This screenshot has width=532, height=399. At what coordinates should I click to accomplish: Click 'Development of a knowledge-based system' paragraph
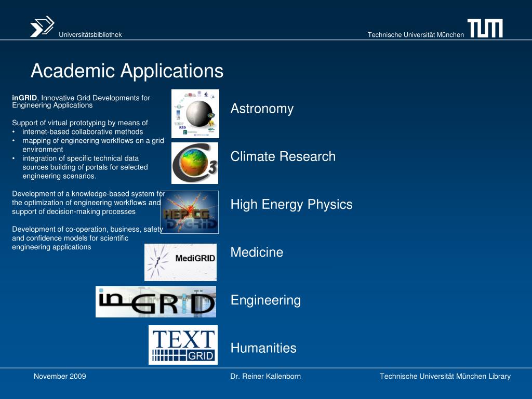[88, 203]
